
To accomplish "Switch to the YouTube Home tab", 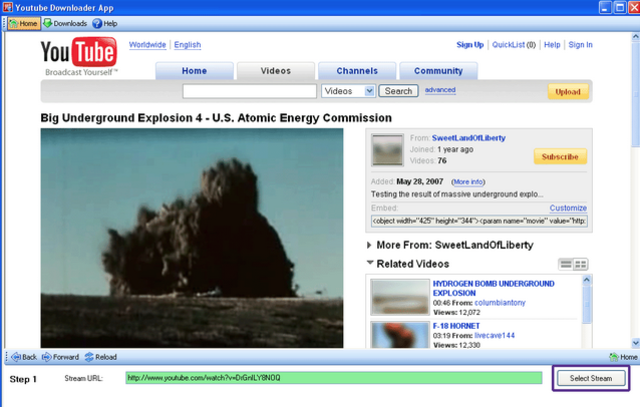I will tap(194, 71).
